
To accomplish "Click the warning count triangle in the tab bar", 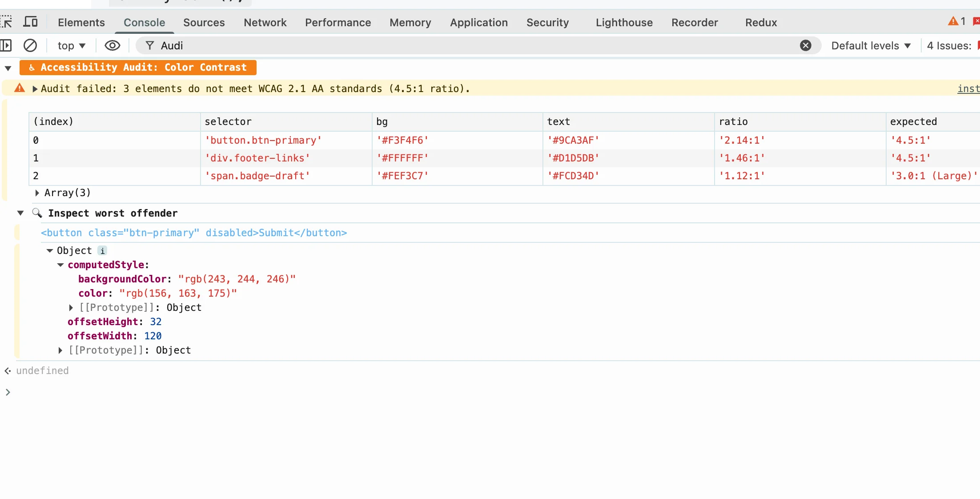I will pyautogui.click(x=953, y=21).
